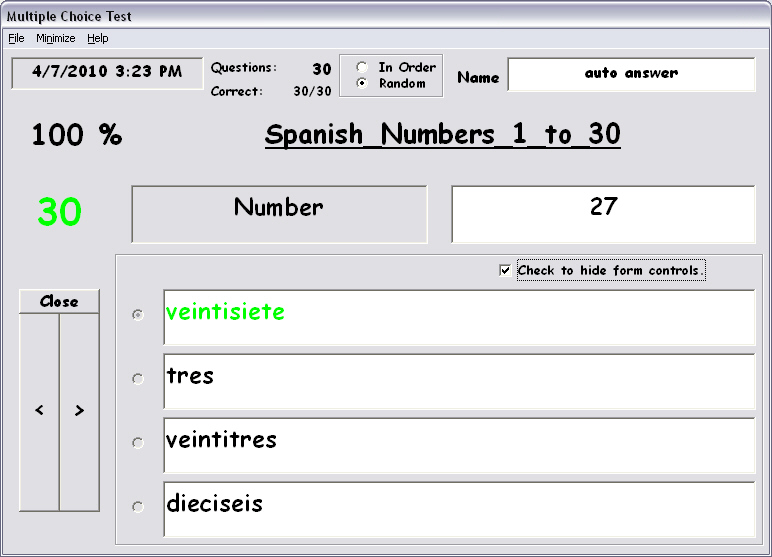The width and height of the screenshot is (772, 557).
Task: Select radio button beside veintitres
Action: (138, 442)
